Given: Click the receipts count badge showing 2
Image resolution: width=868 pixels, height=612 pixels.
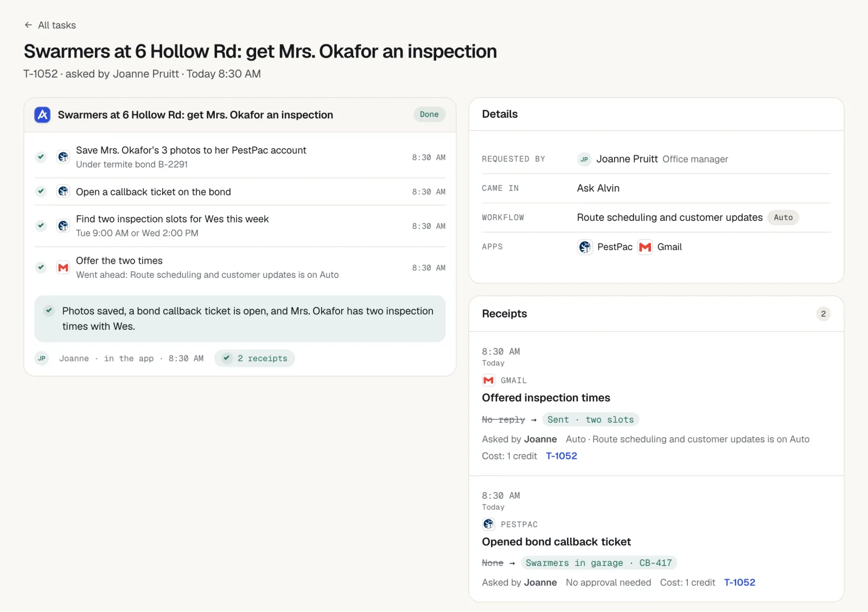Looking at the screenshot, I should tap(823, 314).
